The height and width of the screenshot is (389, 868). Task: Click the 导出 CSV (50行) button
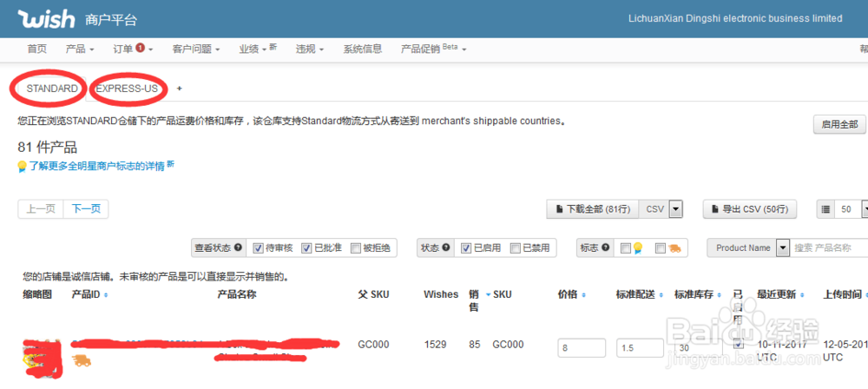pyautogui.click(x=750, y=209)
